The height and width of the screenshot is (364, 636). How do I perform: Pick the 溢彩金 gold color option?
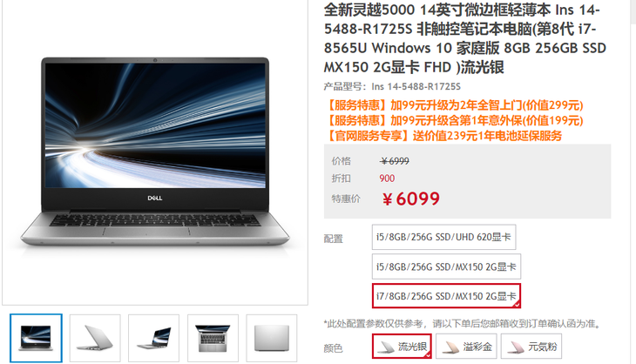click(466, 347)
